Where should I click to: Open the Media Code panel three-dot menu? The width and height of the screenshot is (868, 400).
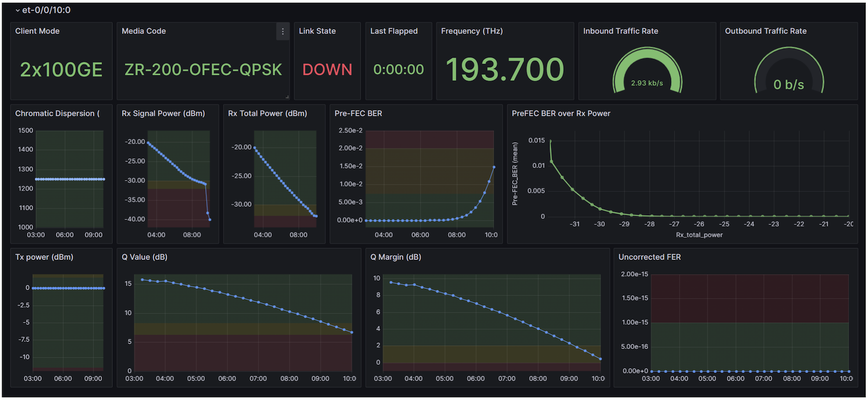(x=283, y=31)
